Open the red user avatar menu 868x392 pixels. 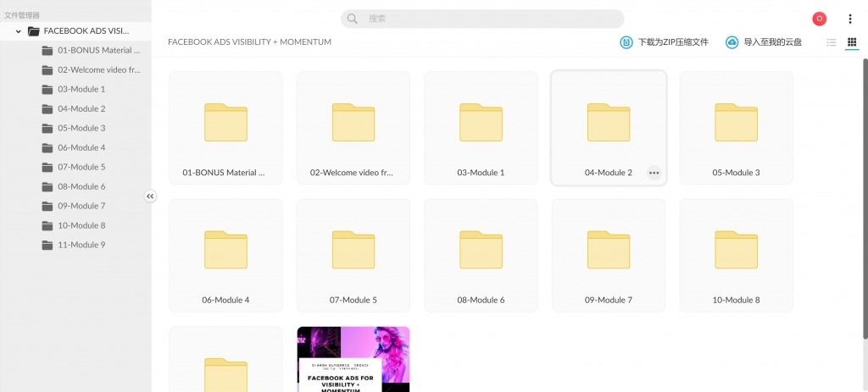pos(820,19)
